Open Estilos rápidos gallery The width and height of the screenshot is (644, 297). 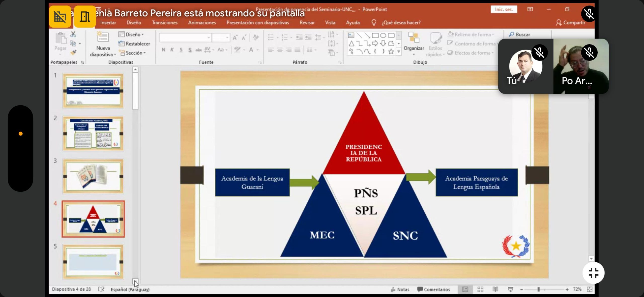(x=435, y=45)
